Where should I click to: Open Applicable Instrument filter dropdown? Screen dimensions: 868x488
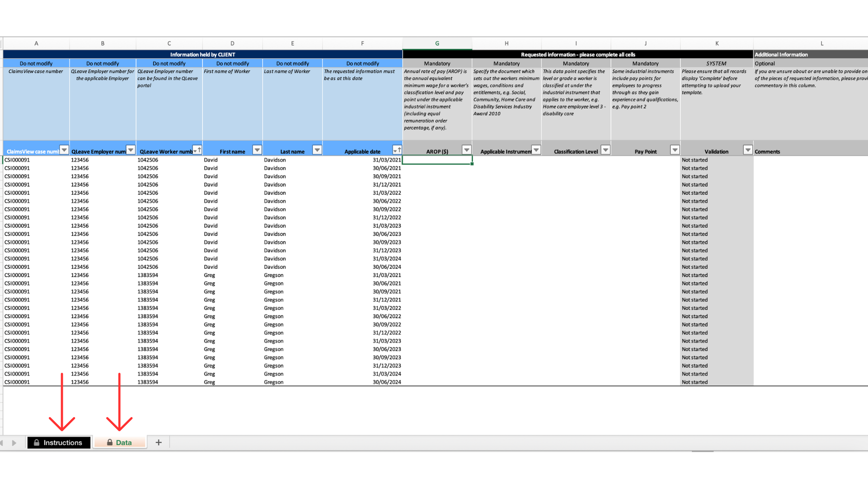click(536, 150)
